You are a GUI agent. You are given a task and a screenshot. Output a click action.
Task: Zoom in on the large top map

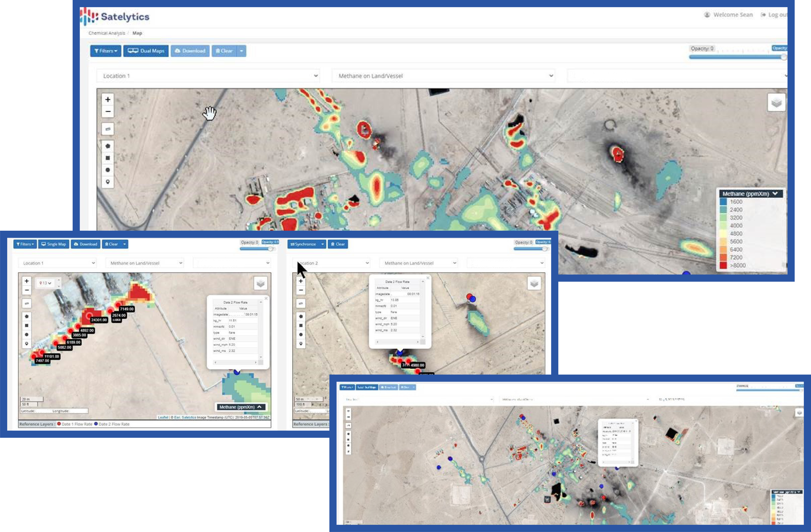(x=108, y=100)
